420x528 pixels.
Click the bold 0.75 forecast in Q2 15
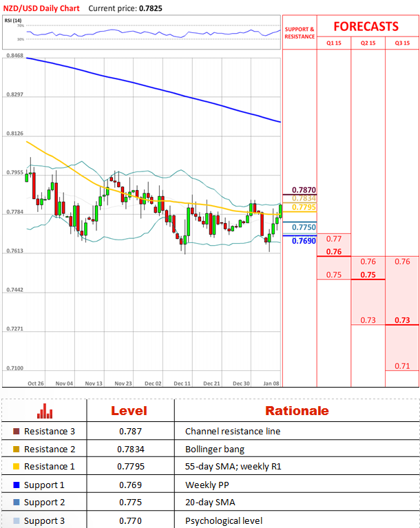click(x=368, y=275)
